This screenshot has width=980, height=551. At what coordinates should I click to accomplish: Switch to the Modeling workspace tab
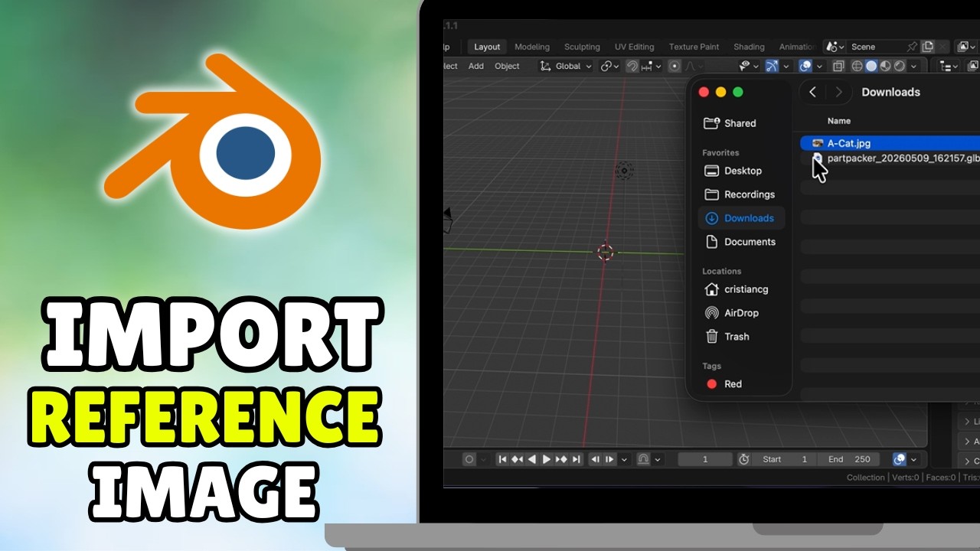coord(532,47)
